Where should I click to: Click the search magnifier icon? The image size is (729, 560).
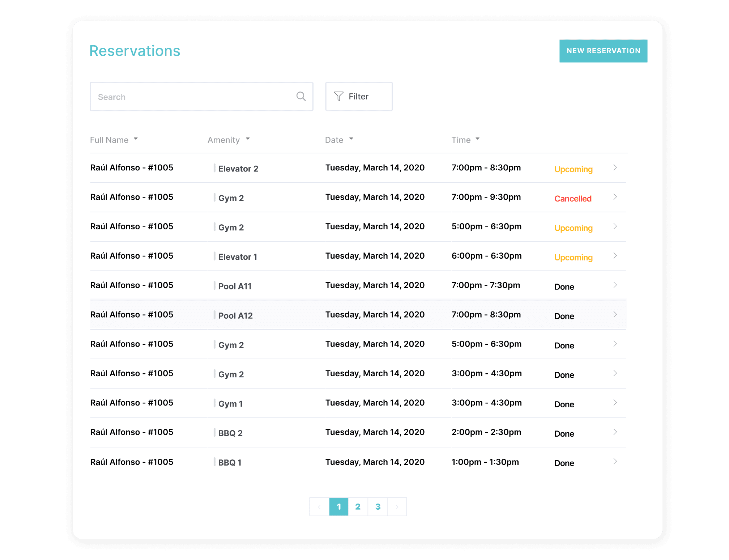click(x=301, y=96)
